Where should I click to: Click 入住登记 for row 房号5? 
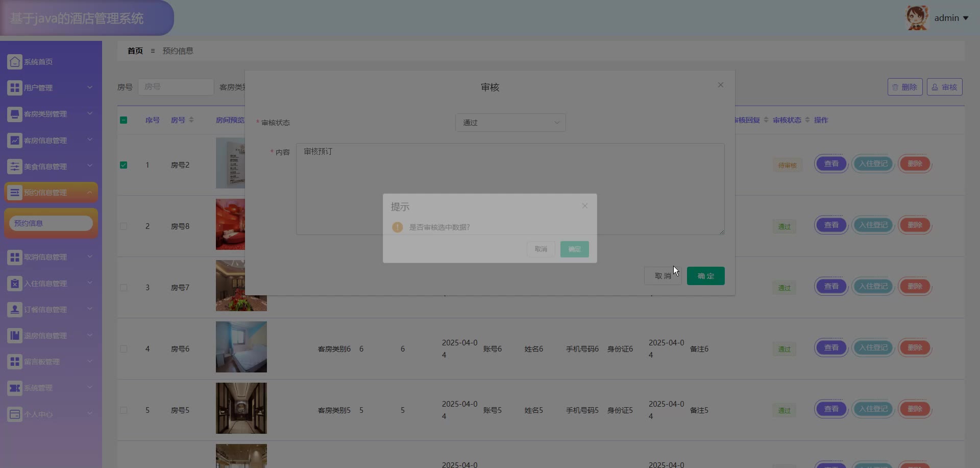(873, 409)
